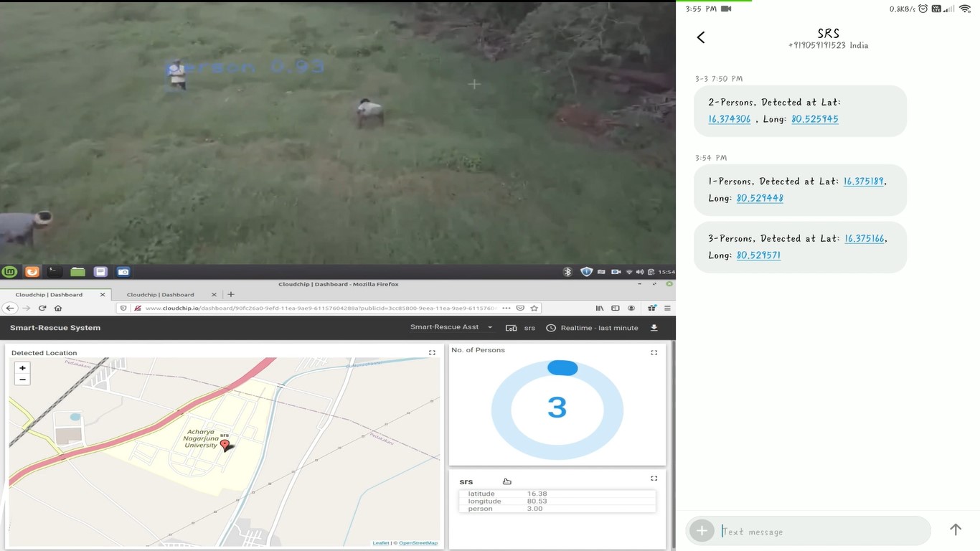Open latitude link 16.374306 in first message

729,119
